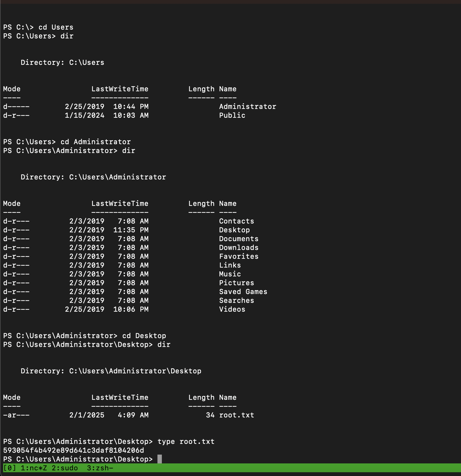Click the Administrator folder name in C:\Users listing

(x=248, y=106)
